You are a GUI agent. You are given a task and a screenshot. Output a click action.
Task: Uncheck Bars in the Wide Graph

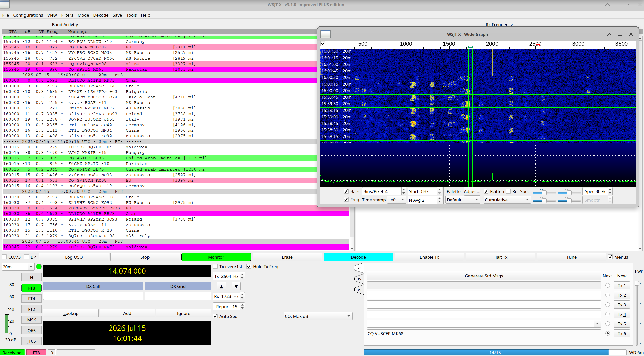(x=346, y=191)
